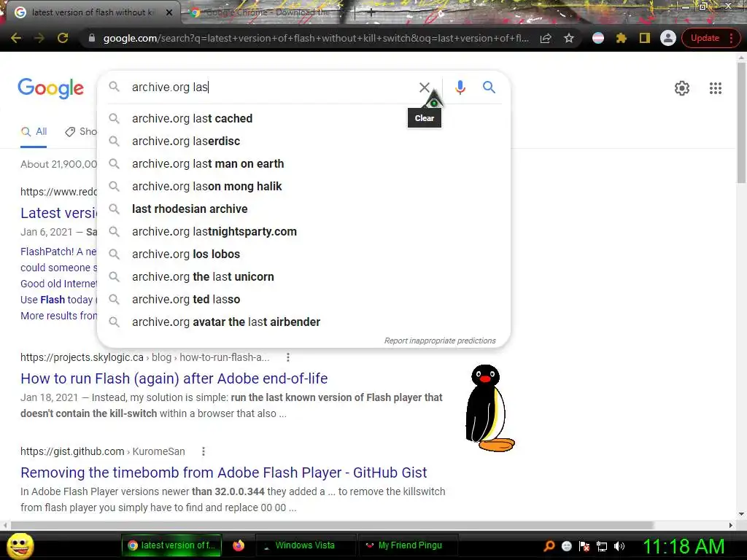
Task: Click the address bar URL
Action: (316, 38)
